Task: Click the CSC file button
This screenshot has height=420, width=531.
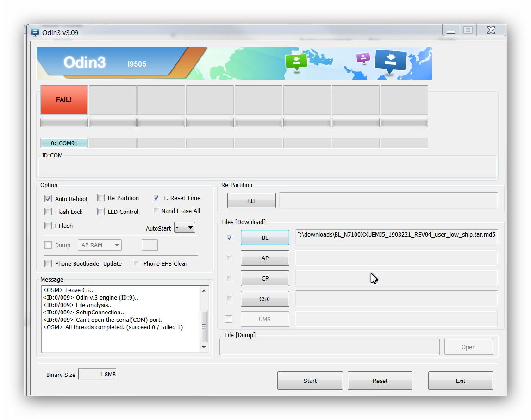Action: (265, 299)
